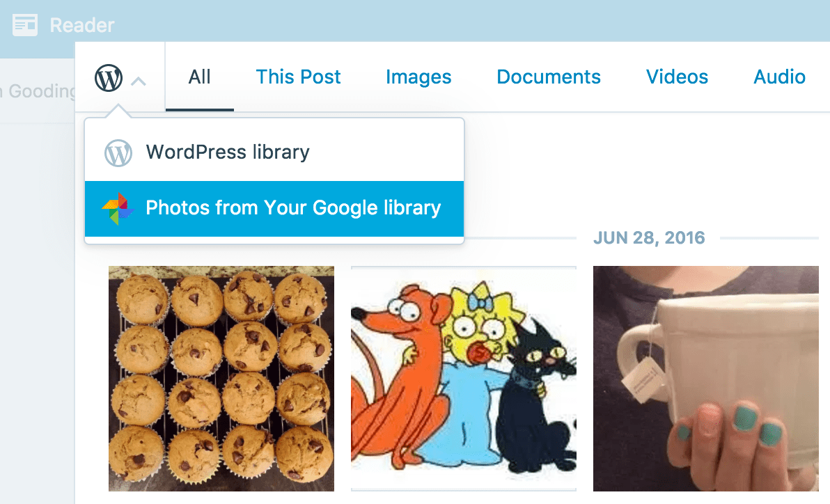Open the Audio filter tab

click(779, 77)
